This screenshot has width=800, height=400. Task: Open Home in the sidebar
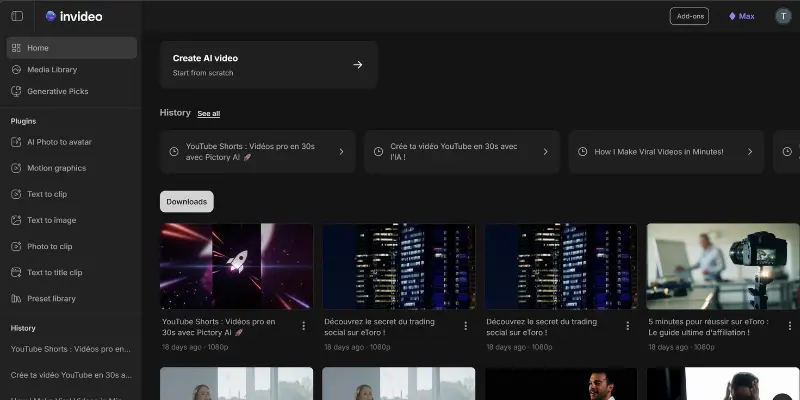pyautogui.click(x=71, y=48)
